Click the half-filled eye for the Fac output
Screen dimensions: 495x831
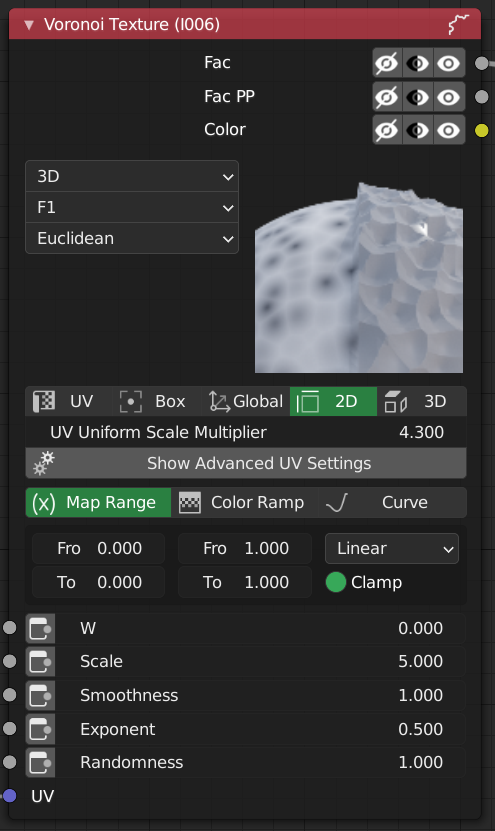pyautogui.click(x=418, y=63)
